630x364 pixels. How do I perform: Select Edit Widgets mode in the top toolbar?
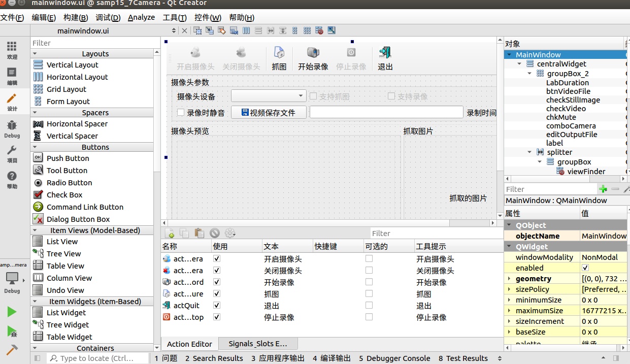197,30
